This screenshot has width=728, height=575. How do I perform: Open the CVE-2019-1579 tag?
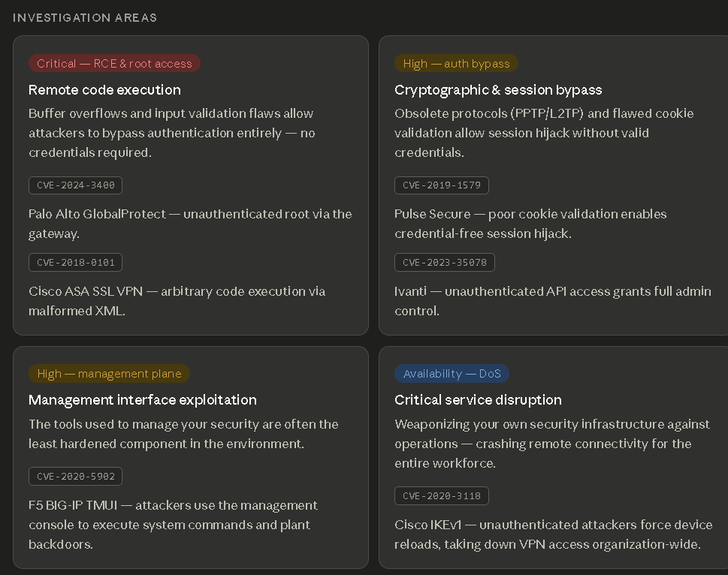click(442, 185)
